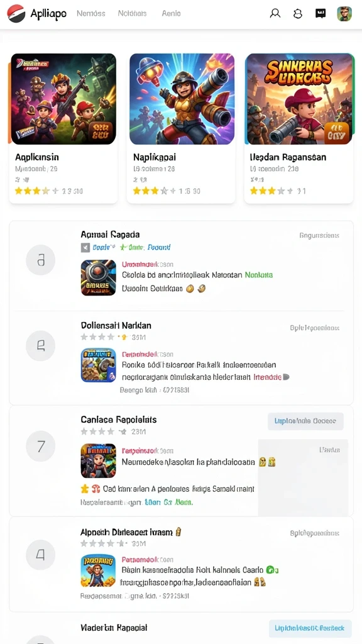The width and height of the screenshot is (362, 644).
Task: Click the user avatar picture in header
Action: [x=344, y=14]
